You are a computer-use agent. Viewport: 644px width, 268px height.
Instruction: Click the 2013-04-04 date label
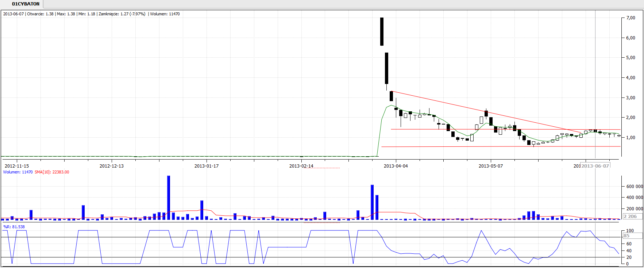coord(396,166)
